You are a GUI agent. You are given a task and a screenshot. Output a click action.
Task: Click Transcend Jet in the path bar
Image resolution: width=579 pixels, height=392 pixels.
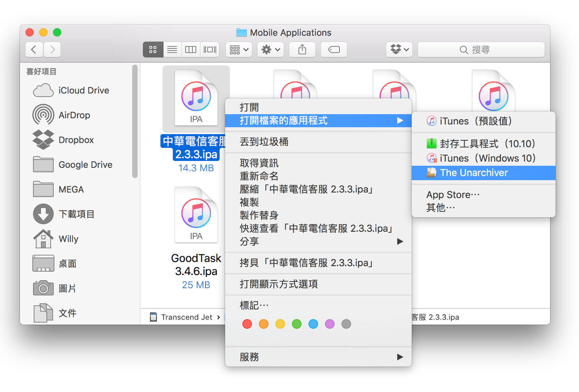[x=181, y=317]
